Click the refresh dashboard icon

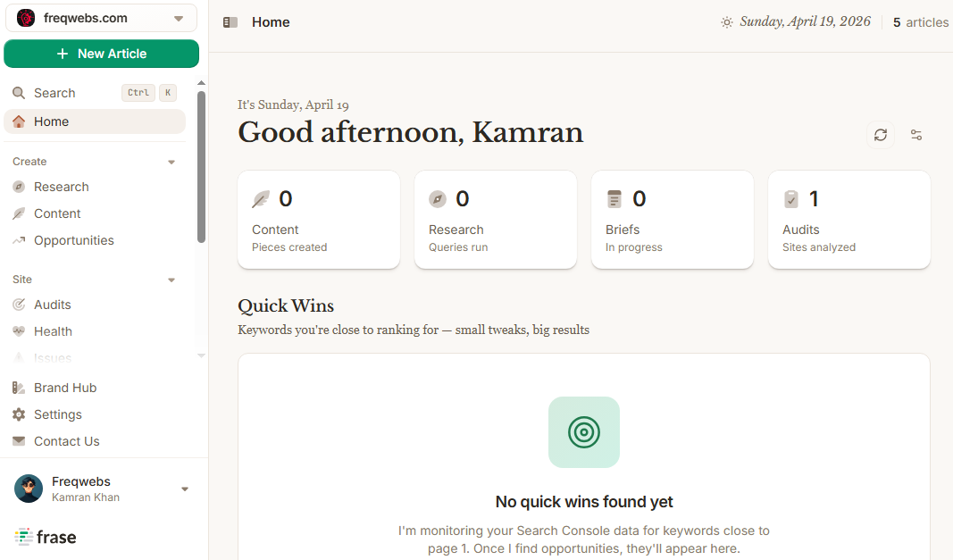pyautogui.click(x=881, y=135)
